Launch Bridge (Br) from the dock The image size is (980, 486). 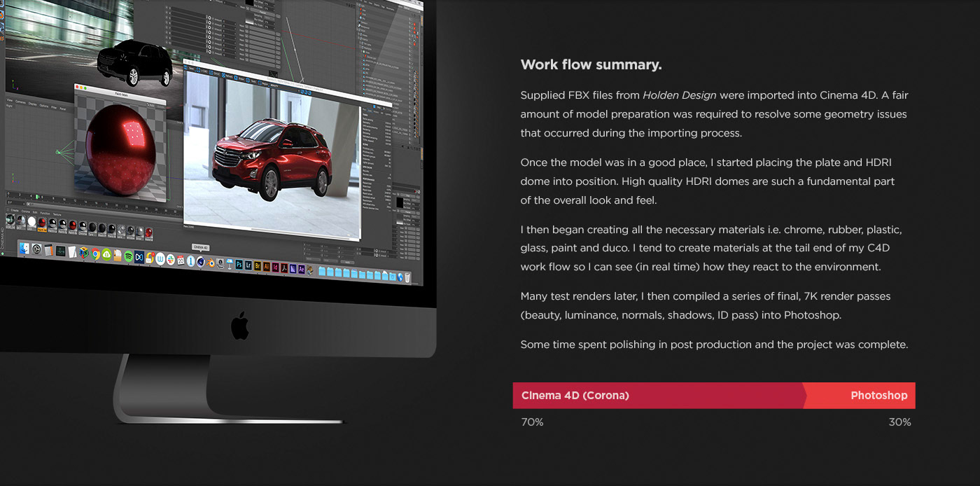(258, 265)
